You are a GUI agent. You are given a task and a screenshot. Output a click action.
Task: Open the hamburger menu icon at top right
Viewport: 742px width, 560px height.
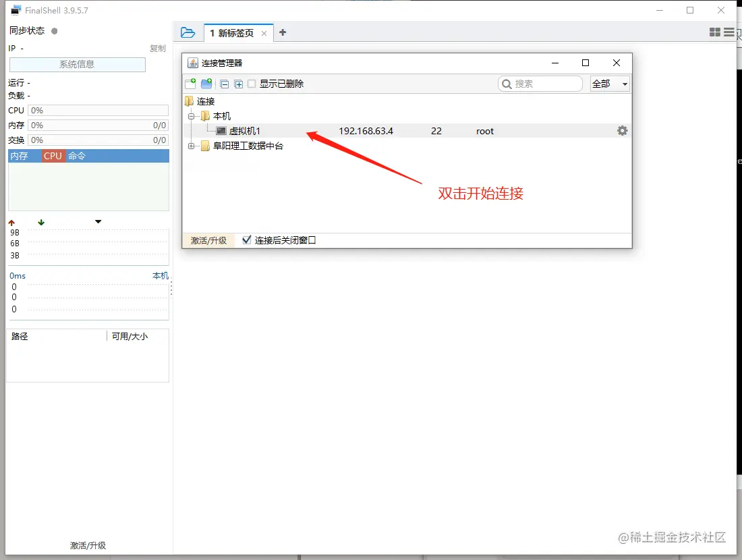pos(729,32)
